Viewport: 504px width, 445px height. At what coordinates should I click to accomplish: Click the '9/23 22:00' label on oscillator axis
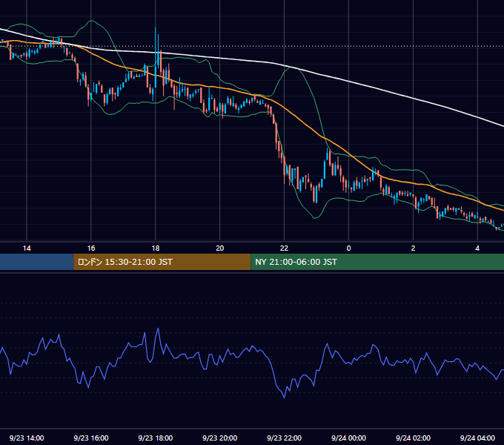point(284,438)
